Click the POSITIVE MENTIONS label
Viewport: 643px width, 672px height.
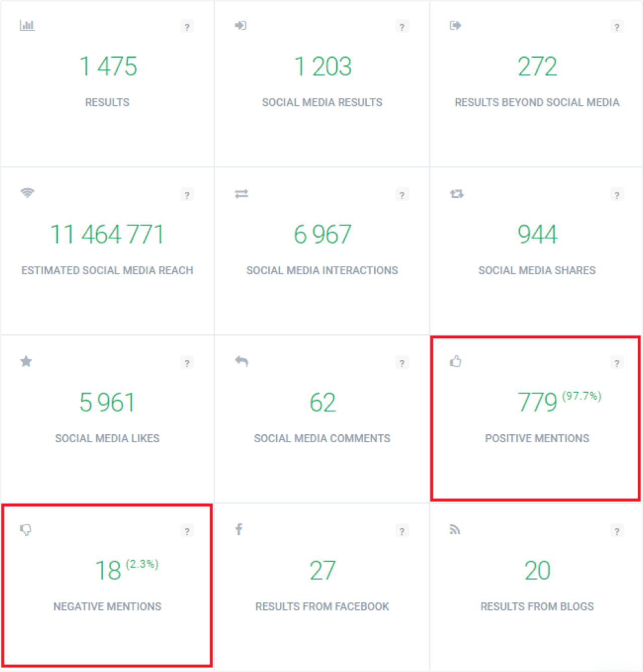[x=537, y=438]
